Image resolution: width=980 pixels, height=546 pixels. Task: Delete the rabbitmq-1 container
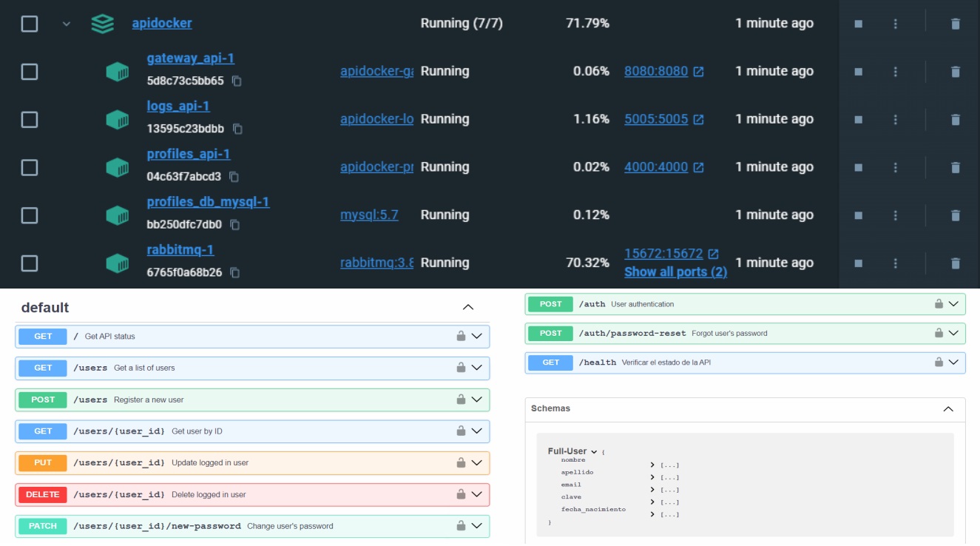pos(955,263)
